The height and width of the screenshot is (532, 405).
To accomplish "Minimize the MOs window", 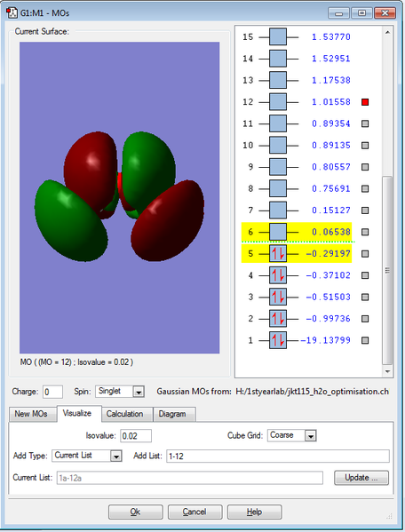I will coord(338,13).
